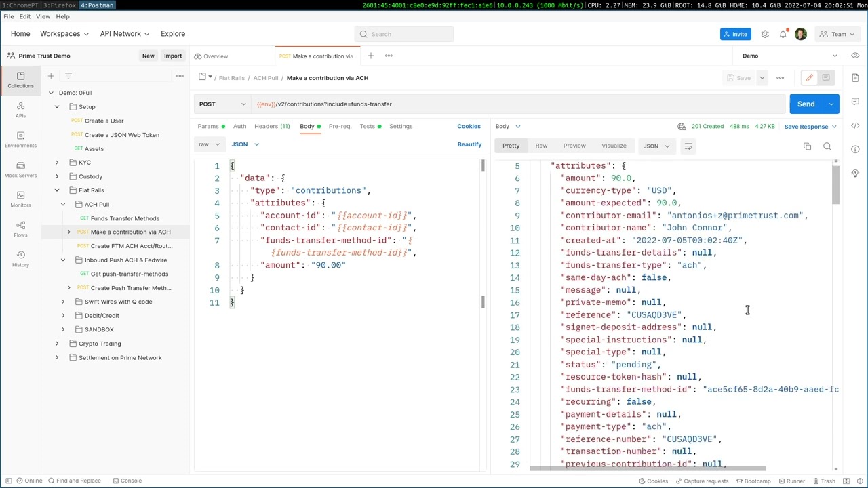This screenshot has height=488, width=868.
Task: Click the New button
Action: (148, 56)
